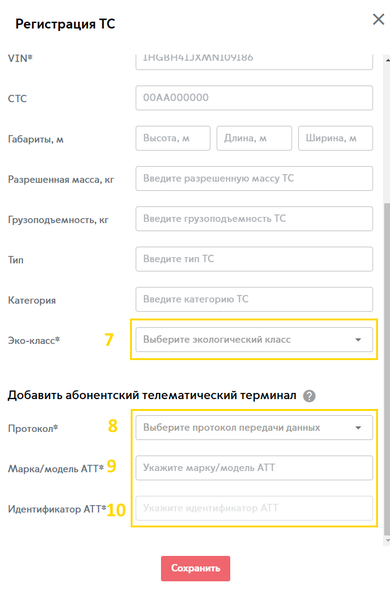Click the vertical scrollbar thumb
The image size is (390, 590).
point(387,369)
